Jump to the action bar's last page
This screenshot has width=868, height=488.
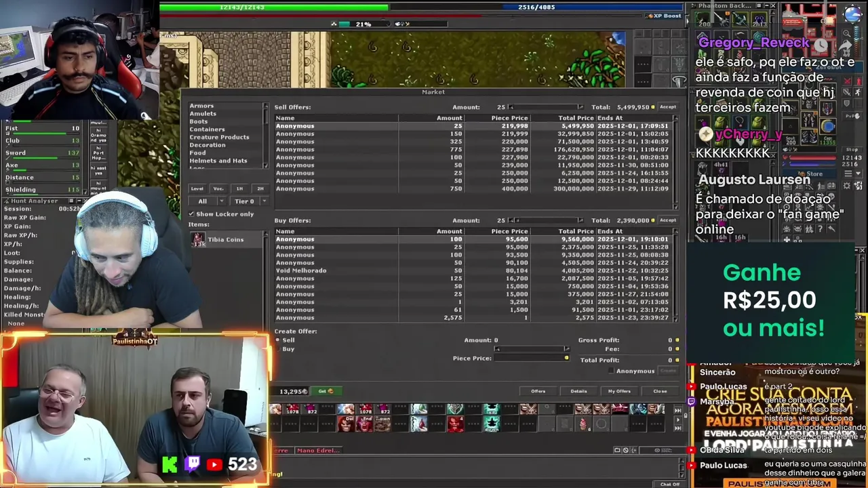(677, 428)
